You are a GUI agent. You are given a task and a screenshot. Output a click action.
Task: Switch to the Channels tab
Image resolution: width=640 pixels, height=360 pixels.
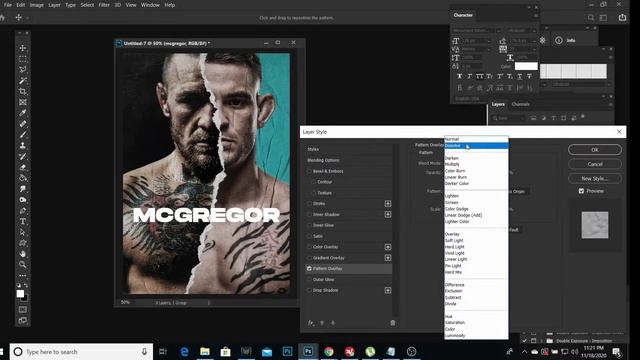point(520,104)
